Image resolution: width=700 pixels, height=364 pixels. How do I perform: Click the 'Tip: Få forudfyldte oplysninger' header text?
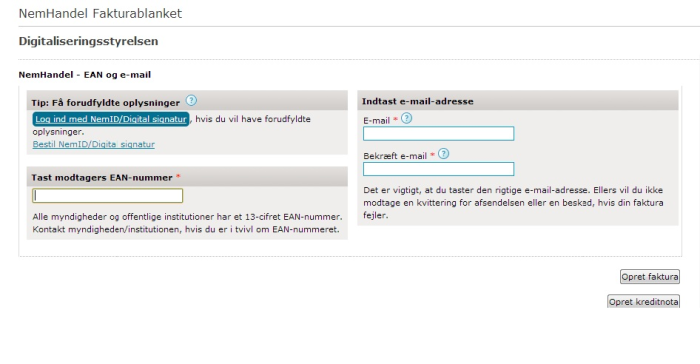[105, 103]
